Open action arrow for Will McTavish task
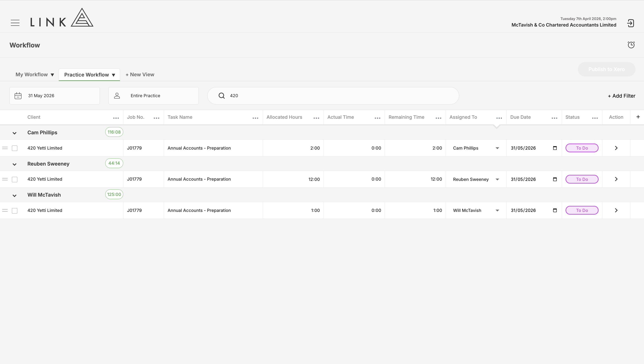 616,210
